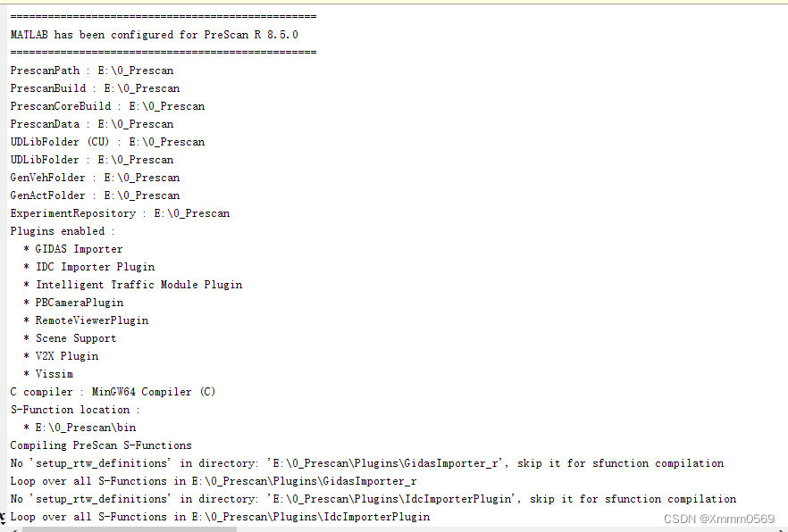Click the UDLibFolder (CU) line
Image resolution: width=788 pixels, height=532 pixels.
(107, 142)
